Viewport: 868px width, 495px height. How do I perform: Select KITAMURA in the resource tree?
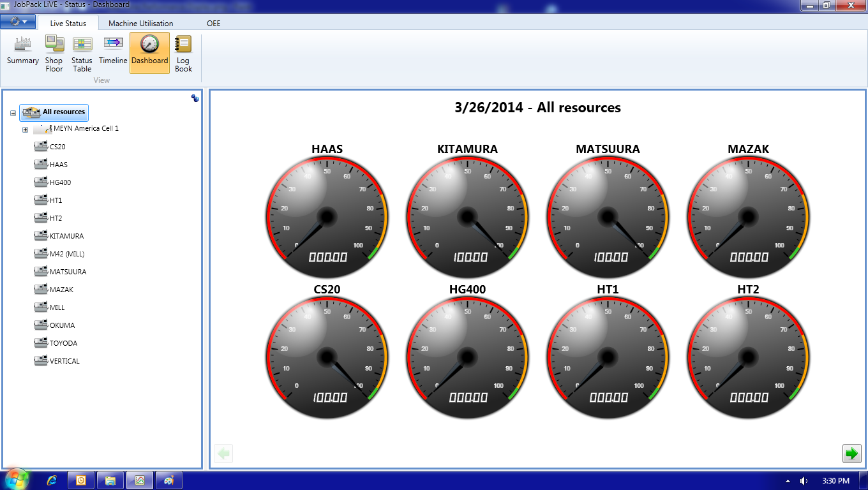pyautogui.click(x=59, y=236)
